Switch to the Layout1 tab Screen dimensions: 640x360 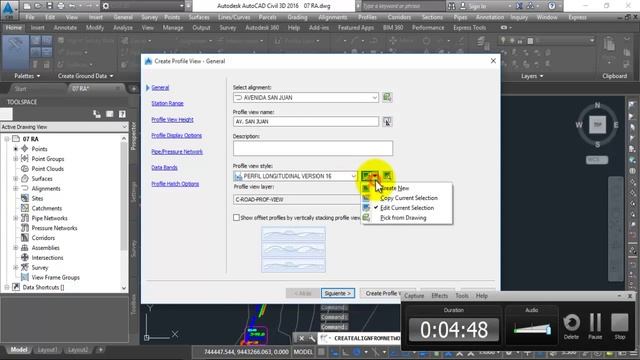47,350
